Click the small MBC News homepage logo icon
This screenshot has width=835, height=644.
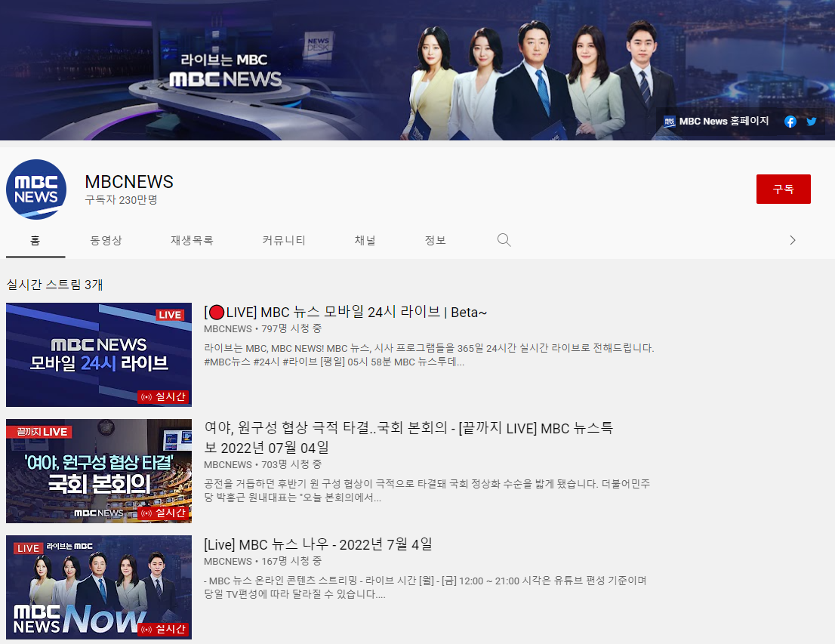(x=670, y=122)
